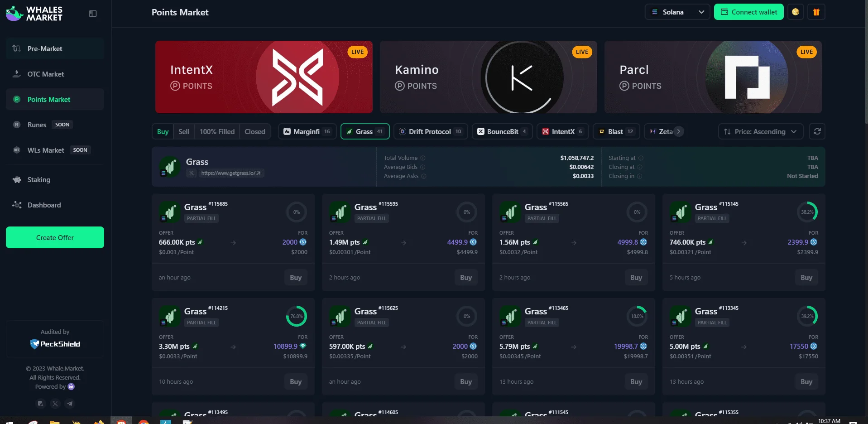Open WLs Market in sidebar
This screenshot has width=868, height=424.
[x=55, y=150]
